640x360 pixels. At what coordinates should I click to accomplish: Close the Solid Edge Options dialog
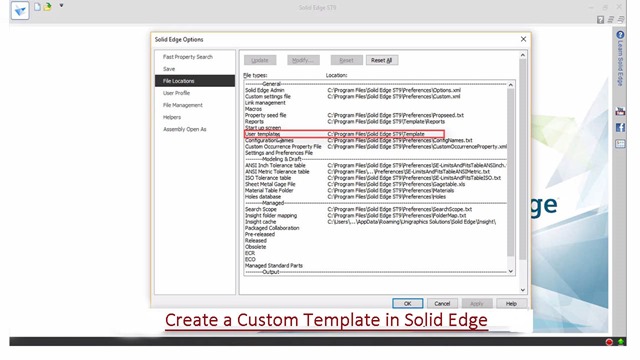point(523,39)
